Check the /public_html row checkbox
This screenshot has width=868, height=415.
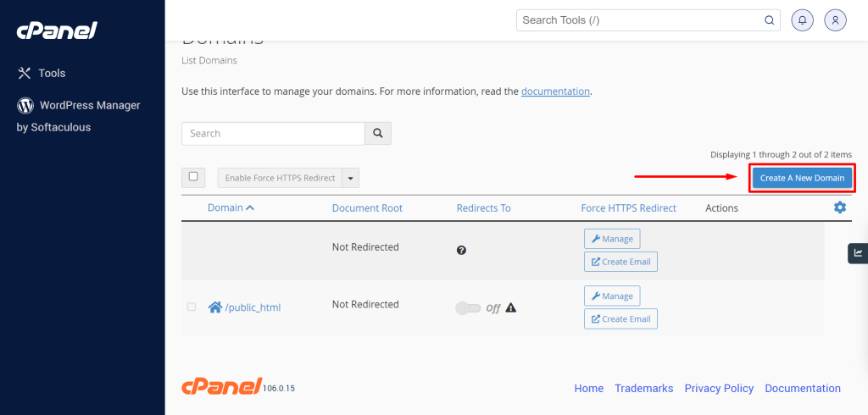(x=192, y=307)
